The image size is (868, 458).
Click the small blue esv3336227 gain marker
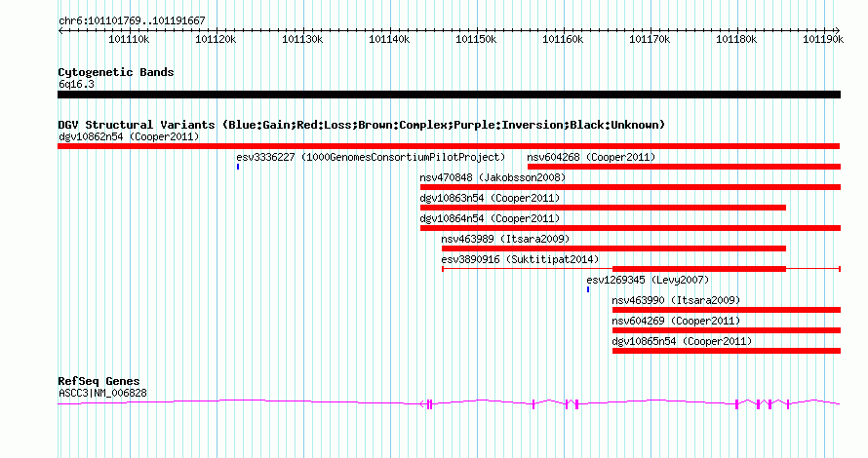click(238, 167)
